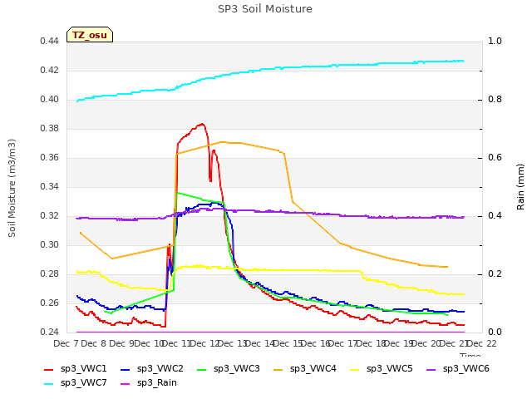
Task: Click the orange sp3_VWC4 legend swatch
Action: tap(278, 370)
